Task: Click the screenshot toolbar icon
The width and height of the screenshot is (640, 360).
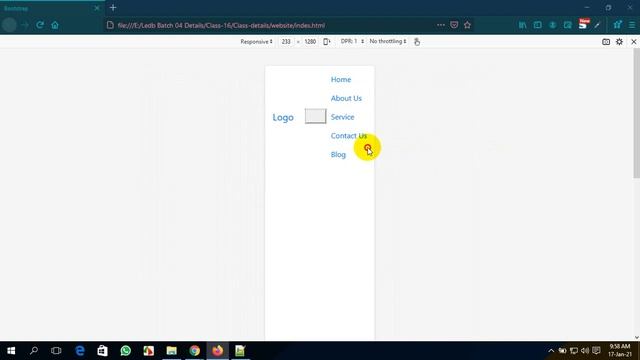Action: tap(568, 25)
